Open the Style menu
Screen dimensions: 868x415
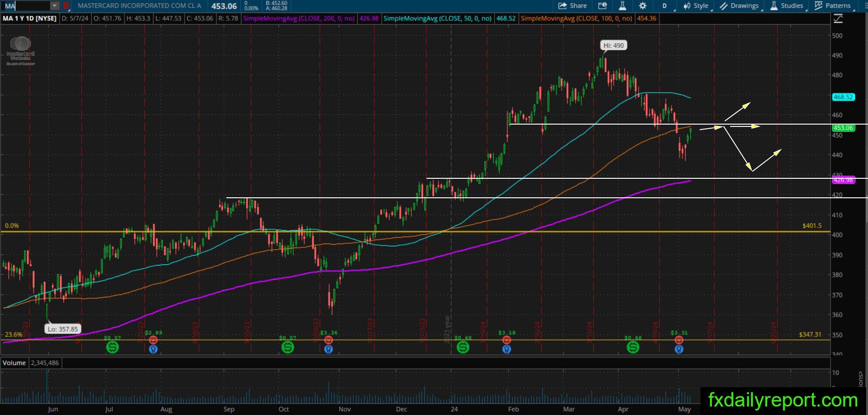point(696,6)
